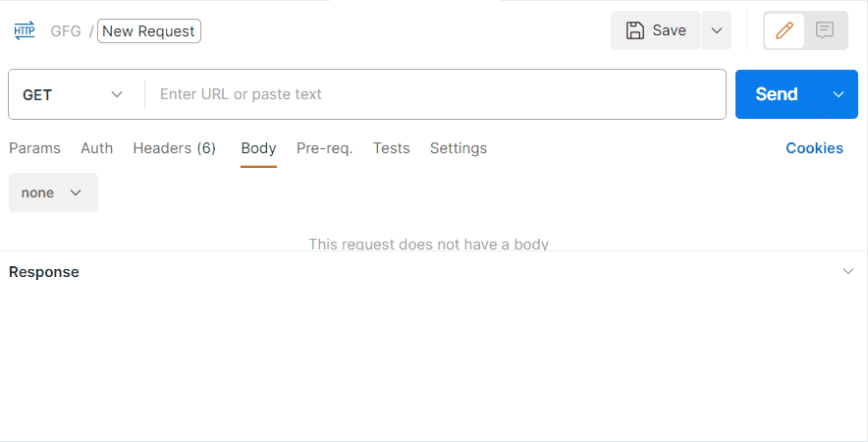Open the GET method dropdown

pyautogui.click(x=75, y=94)
